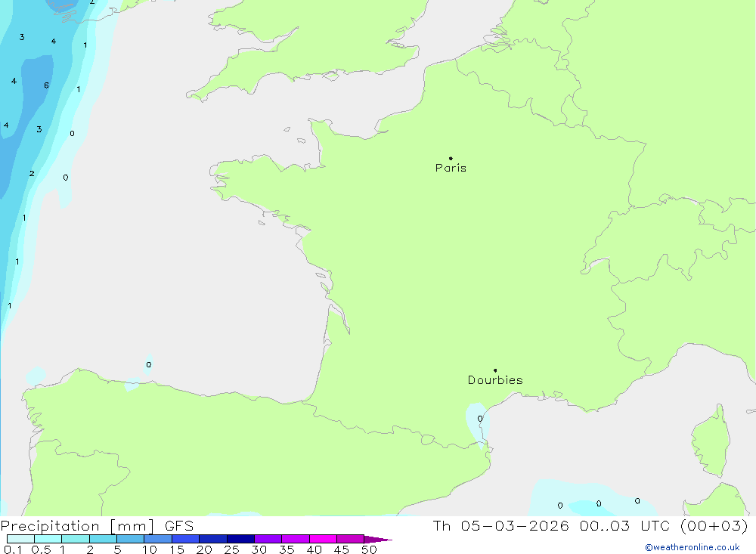Click the 'Precipitation [mm]' title text

point(78,526)
